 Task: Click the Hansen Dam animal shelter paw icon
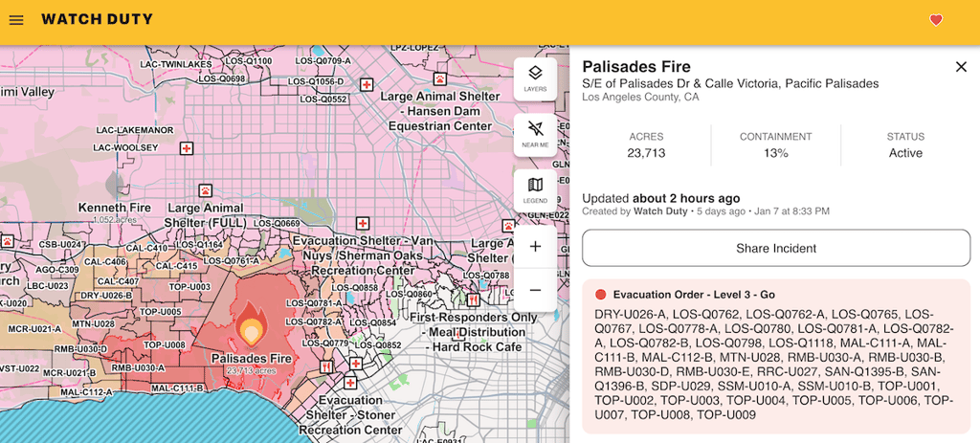(x=440, y=79)
